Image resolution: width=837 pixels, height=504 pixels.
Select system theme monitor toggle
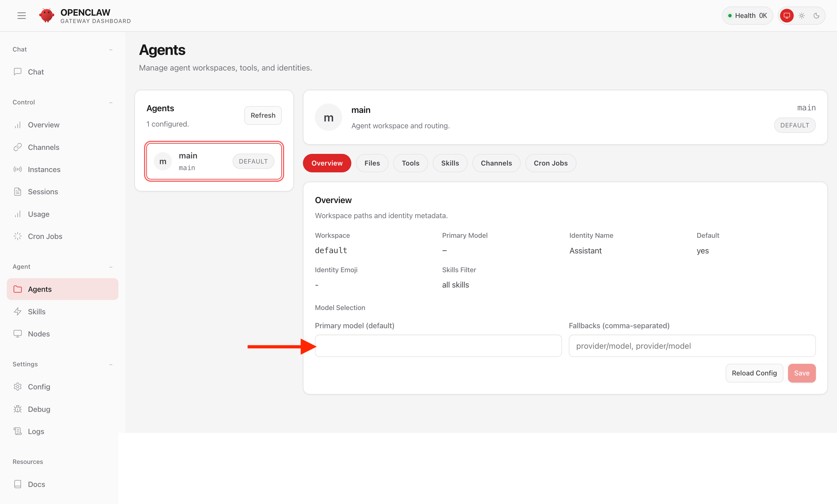[787, 16]
